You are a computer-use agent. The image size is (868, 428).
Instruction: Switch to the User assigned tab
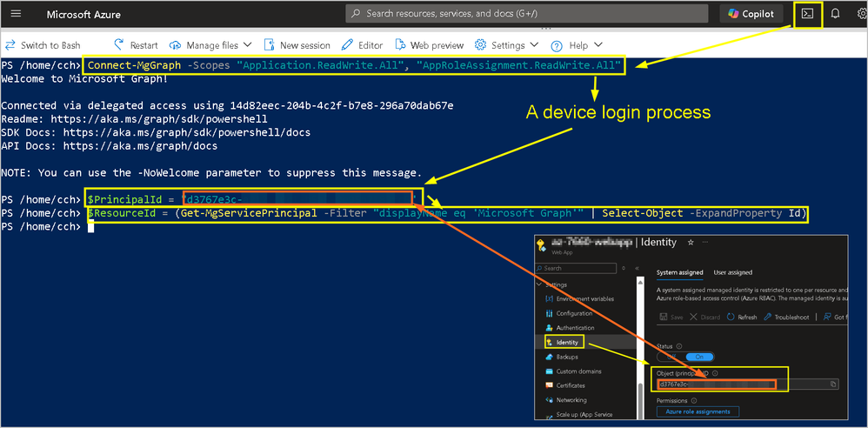tap(733, 272)
